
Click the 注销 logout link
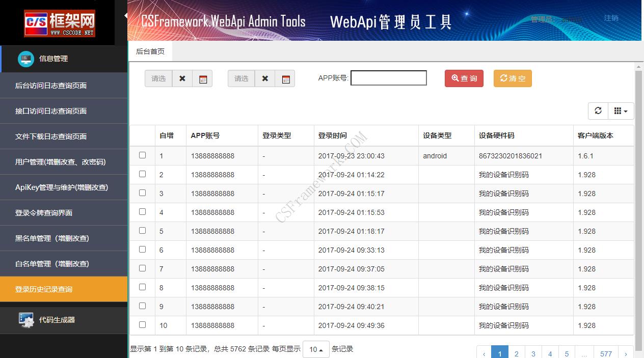coord(611,17)
